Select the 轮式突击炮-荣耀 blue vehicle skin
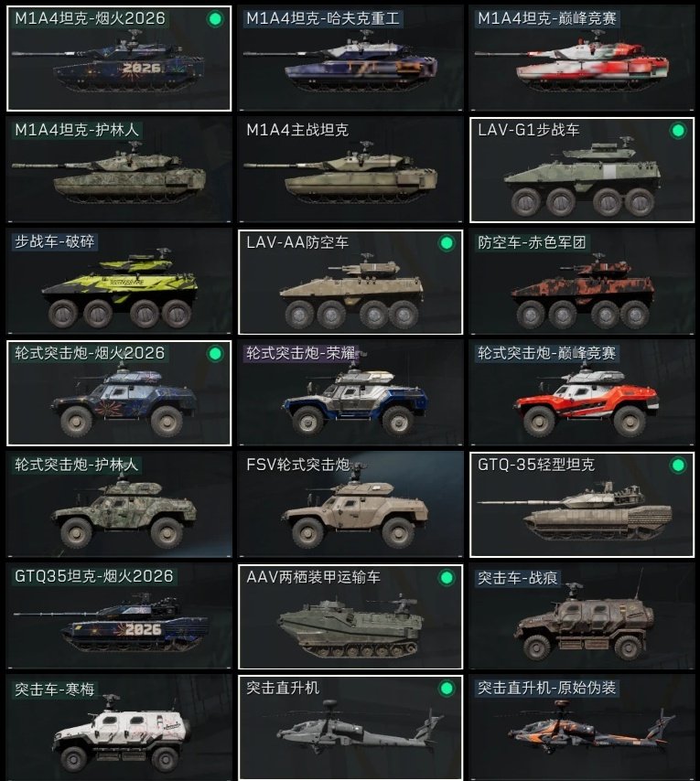 click(350, 393)
